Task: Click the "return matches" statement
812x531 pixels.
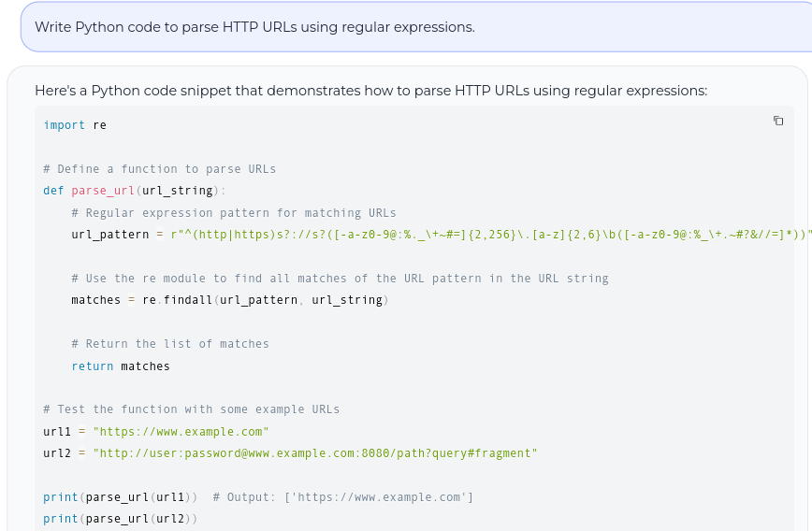Action: coord(121,366)
